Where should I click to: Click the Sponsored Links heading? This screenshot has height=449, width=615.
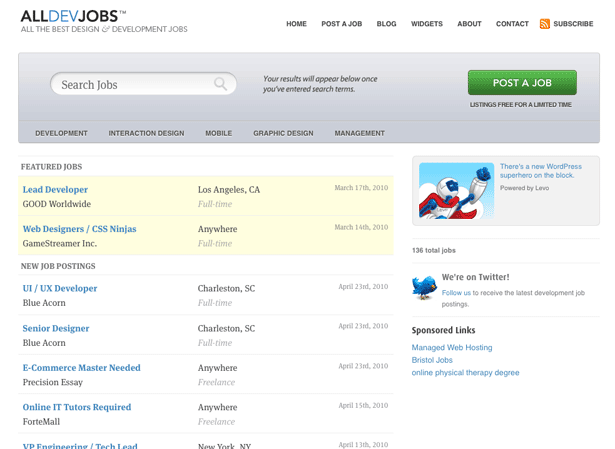[x=444, y=331]
